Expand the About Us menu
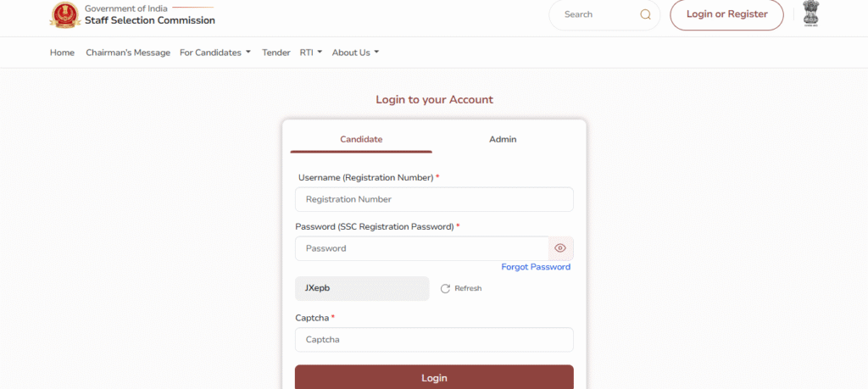 pos(355,53)
